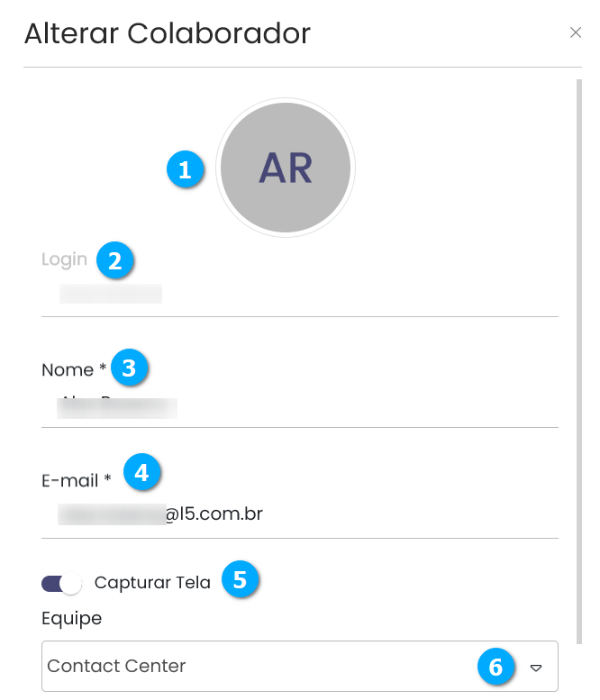Click the Equipe label
This screenshot has width=600, height=700.
tap(71, 618)
